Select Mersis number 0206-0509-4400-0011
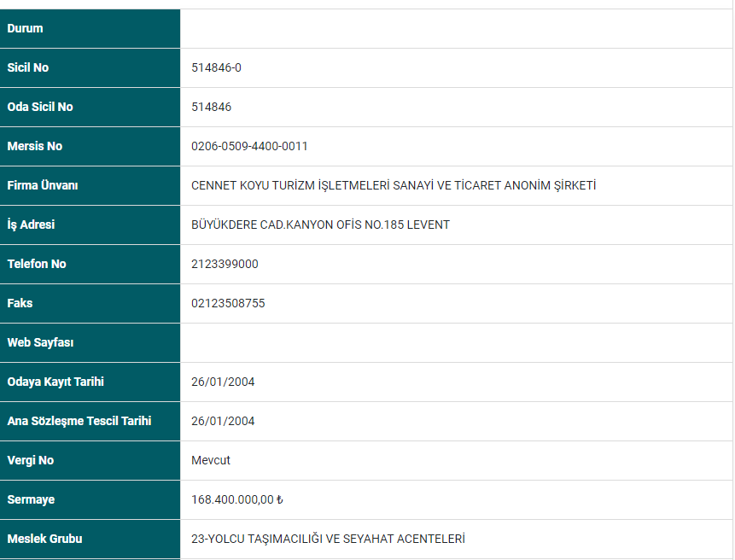735x560 pixels. 249,146
